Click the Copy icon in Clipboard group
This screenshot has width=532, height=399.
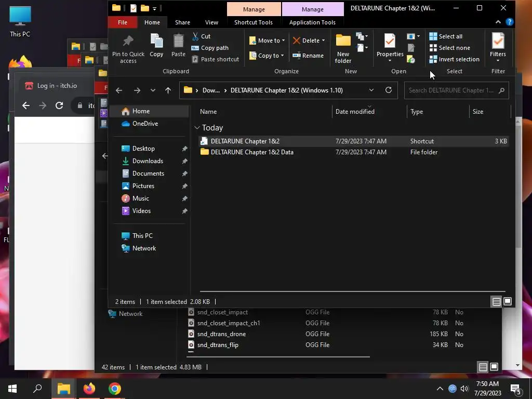(156, 46)
